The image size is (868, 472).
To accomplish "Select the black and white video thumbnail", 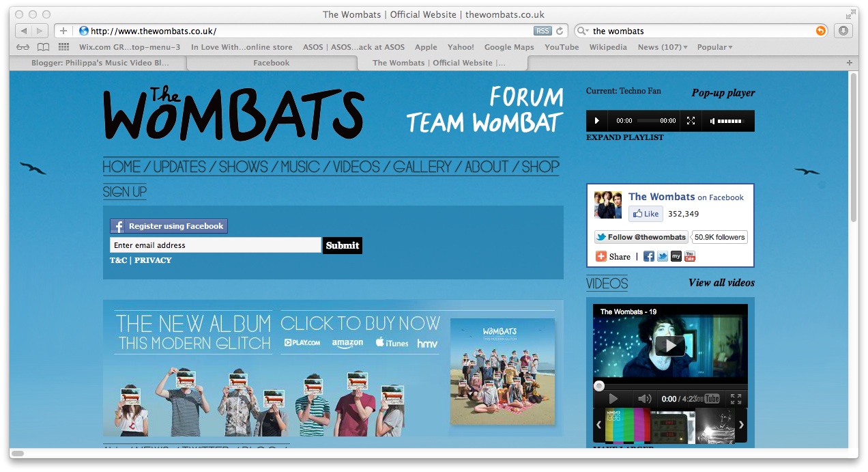I will (715, 426).
